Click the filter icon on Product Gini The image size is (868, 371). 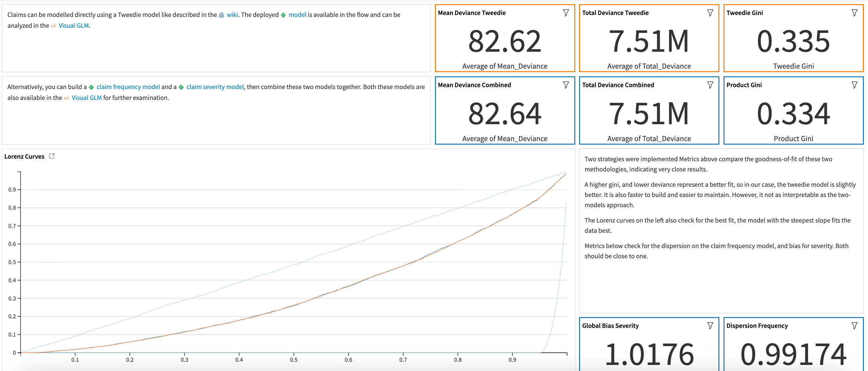855,85
